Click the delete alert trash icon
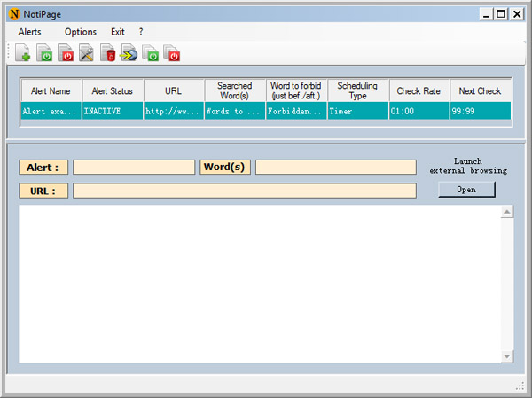532x398 pixels. point(108,54)
